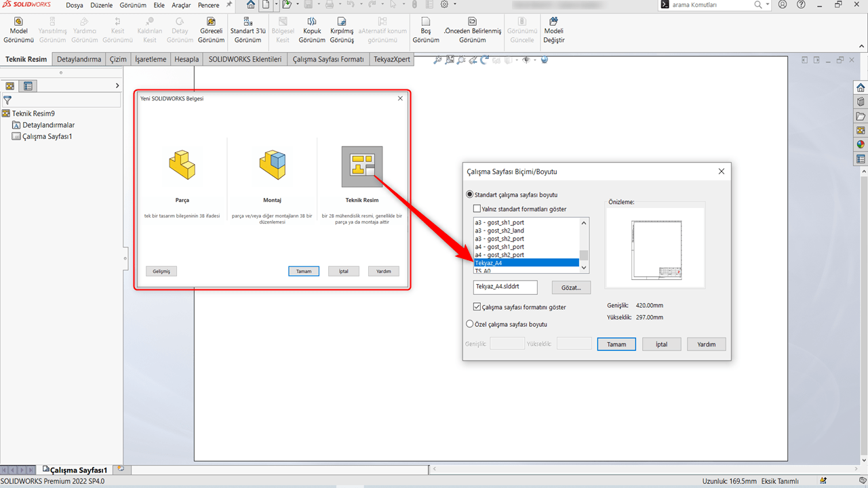Open the Options gear dropdown arrow
The image size is (868, 488).
pyautogui.click(x=454, y=5)
